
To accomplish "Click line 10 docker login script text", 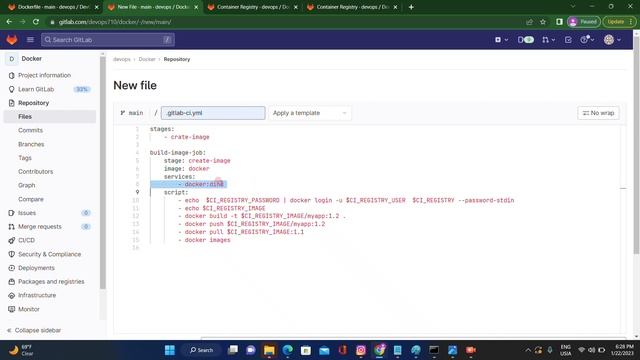I will (349, 200).
